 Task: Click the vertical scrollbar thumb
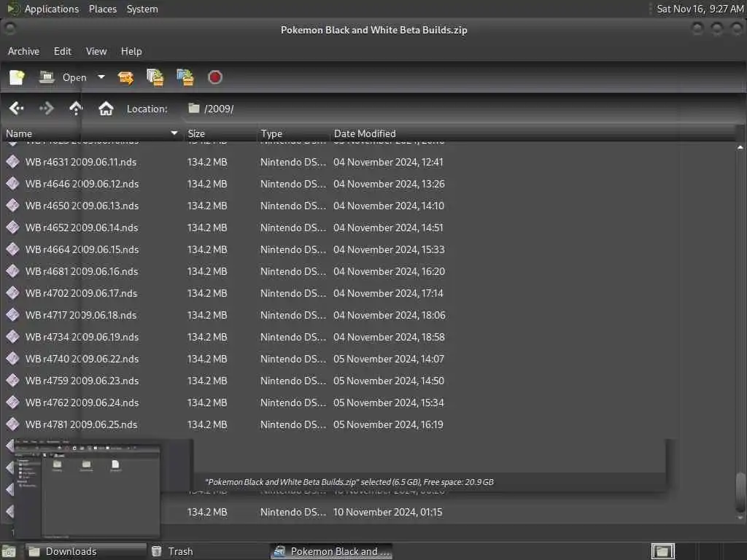[740, 491]
